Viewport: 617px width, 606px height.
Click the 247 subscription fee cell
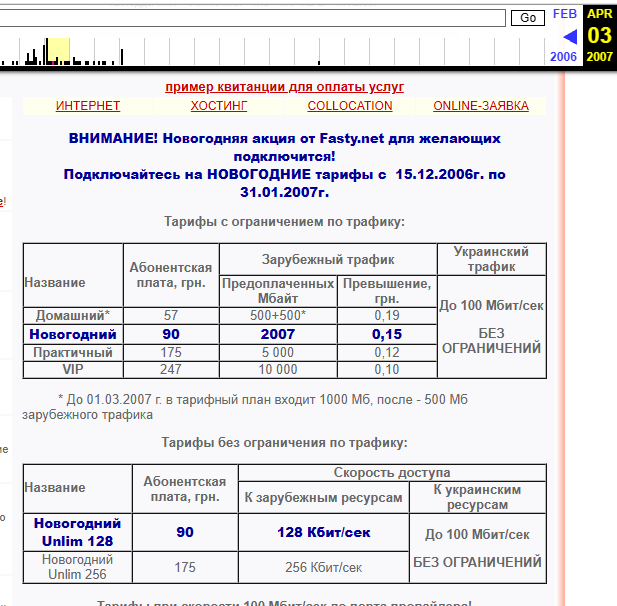[171, 370]
